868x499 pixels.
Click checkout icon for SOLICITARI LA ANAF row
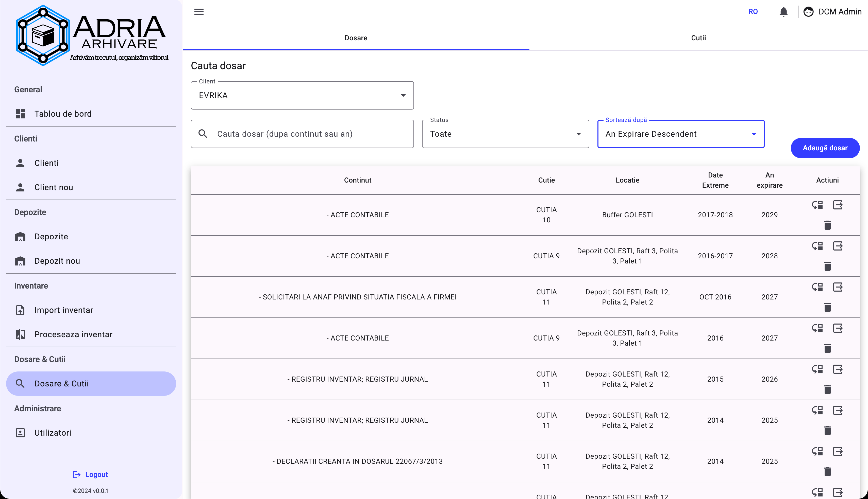(838, 287)
